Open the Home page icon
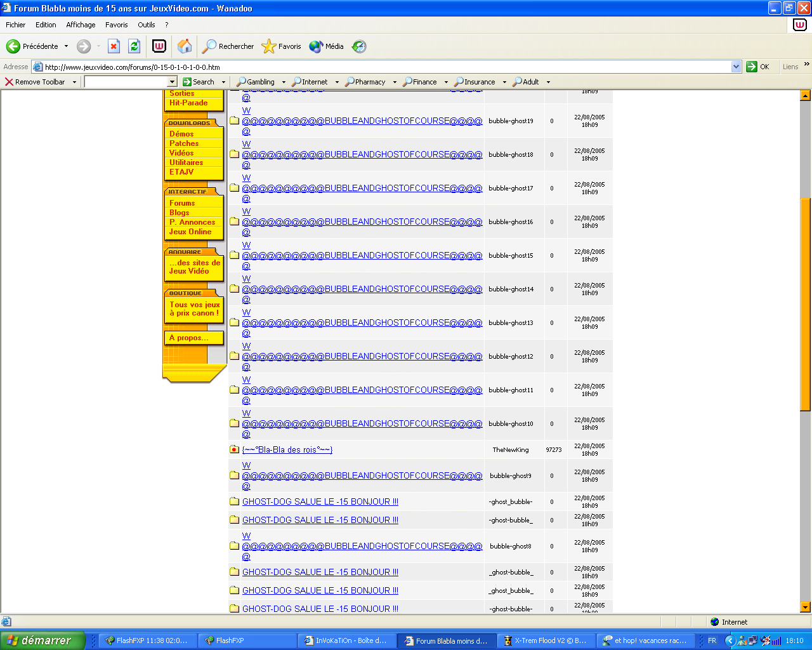Viewport: 812px width, 650px height. pyautogui.click(x=185, y=46)
